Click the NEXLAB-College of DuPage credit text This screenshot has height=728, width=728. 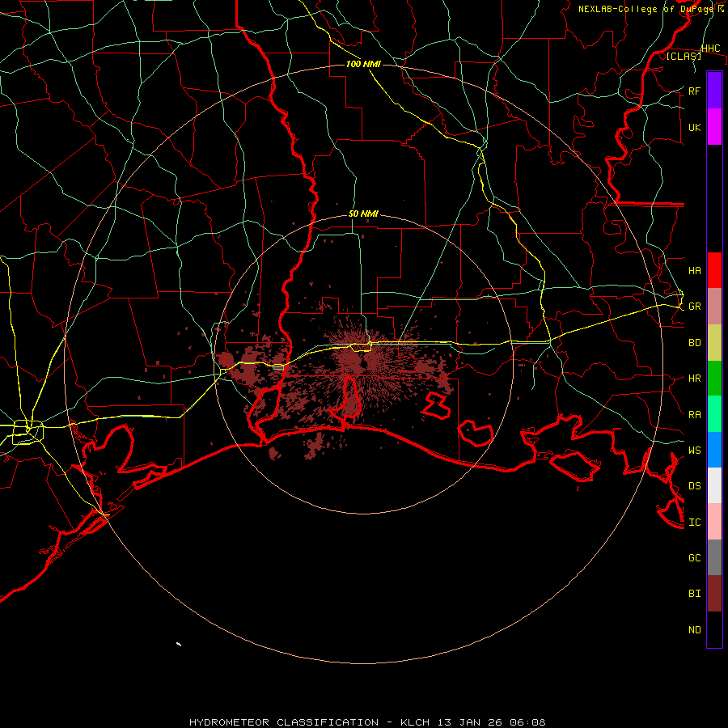[650, 9]
